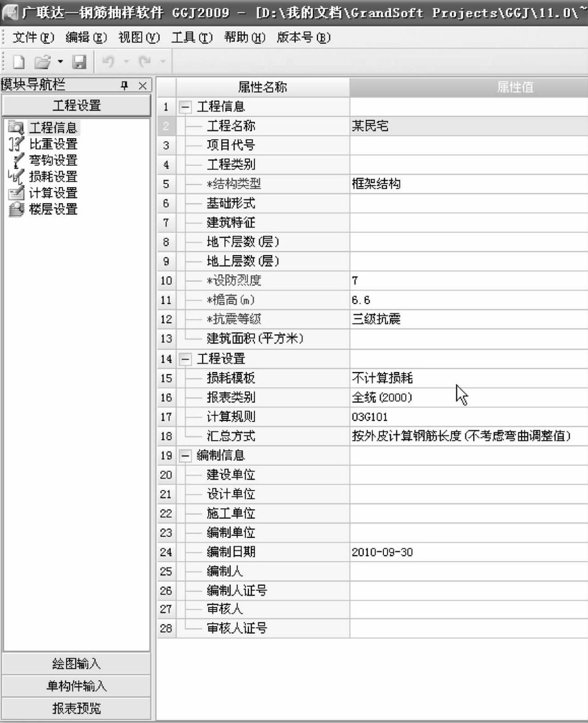Image resolution: width=588 pixels, height=723 pixels.
Task: Click the 建设单位 property name
Action: click(231, 475)
